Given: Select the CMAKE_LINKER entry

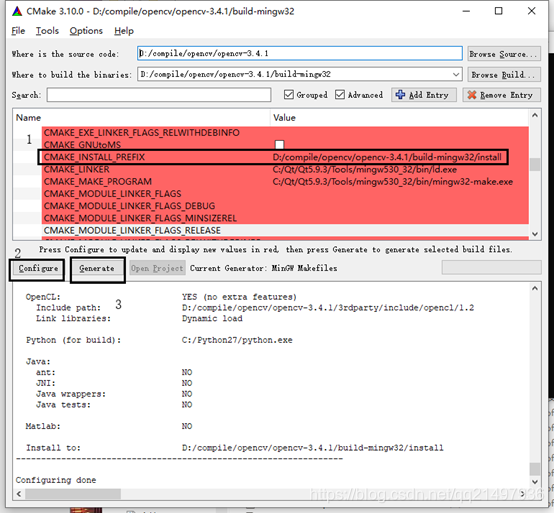Looking at the screenshot, I should 77,170.
